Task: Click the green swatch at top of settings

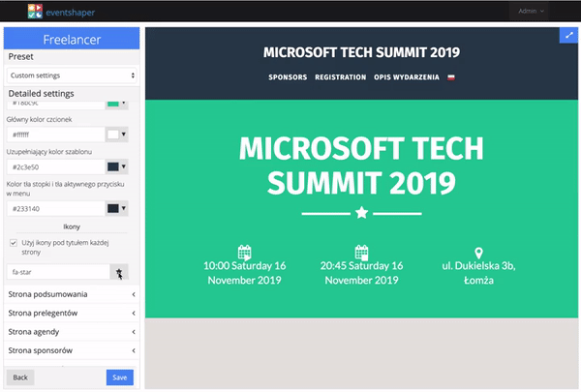Action: click(x=113, y=104)
